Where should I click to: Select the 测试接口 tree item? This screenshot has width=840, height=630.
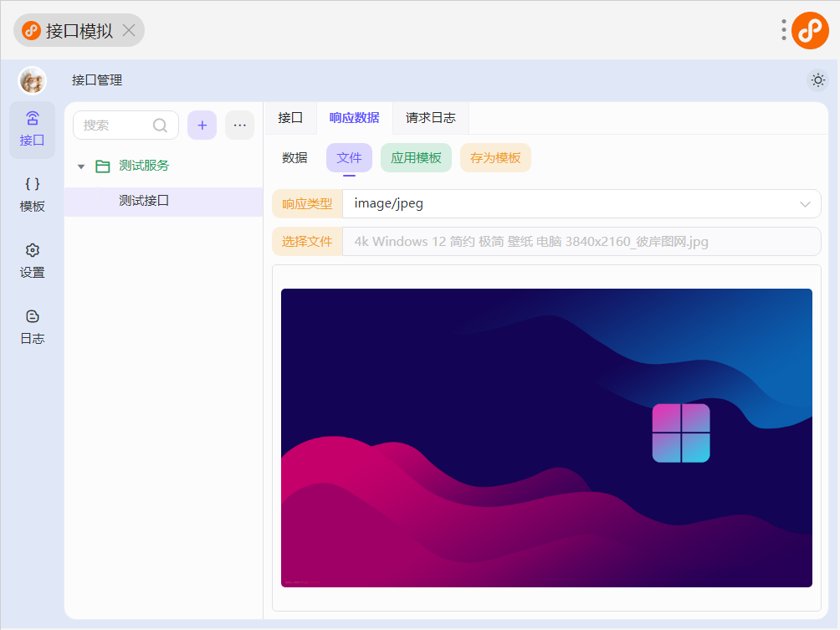point(163,202)
